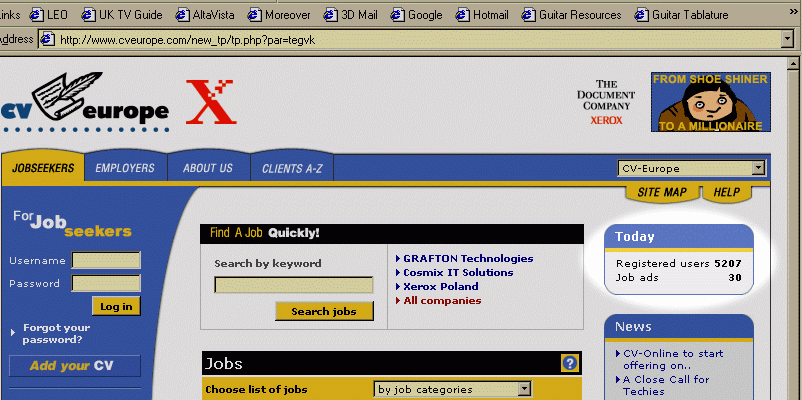Click the Today panel header
Viewport: 802px width, 400px height.
point(679,237)
